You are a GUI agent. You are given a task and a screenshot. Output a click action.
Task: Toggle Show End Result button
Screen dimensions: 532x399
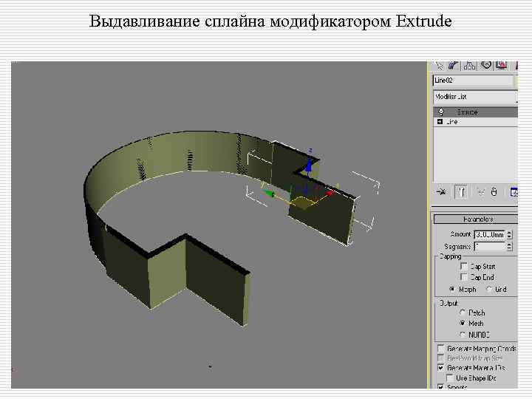461,192
